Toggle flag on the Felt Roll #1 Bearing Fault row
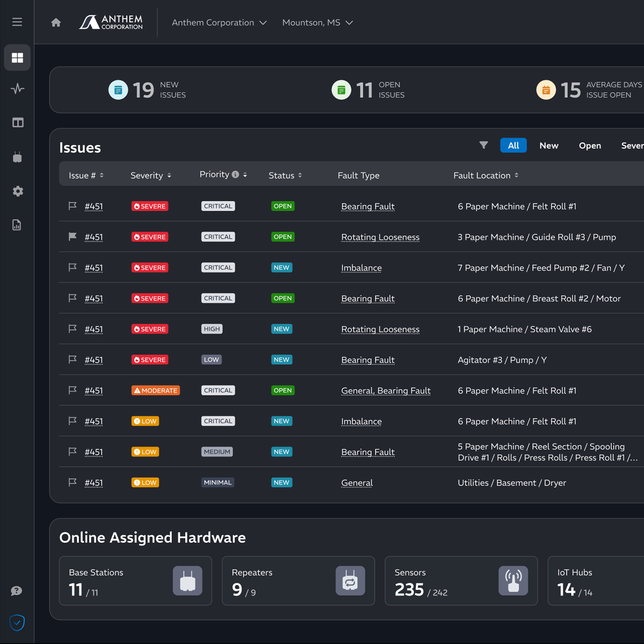 pyautogui.click(x=72, y=206)
